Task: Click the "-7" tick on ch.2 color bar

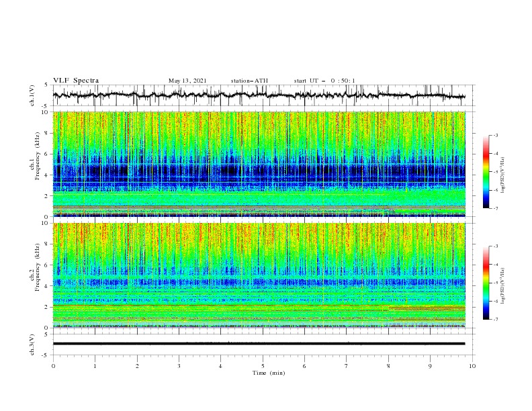Action: [495, 320]
